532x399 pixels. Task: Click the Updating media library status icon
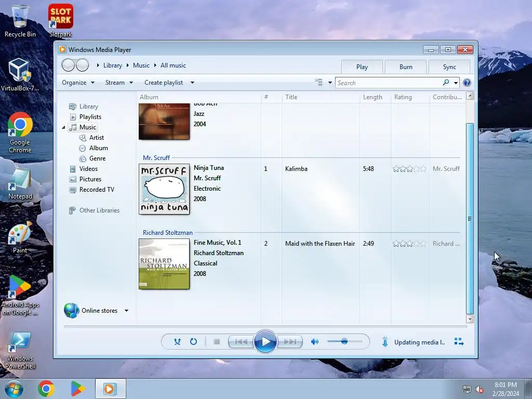click(x=385, y=342)
